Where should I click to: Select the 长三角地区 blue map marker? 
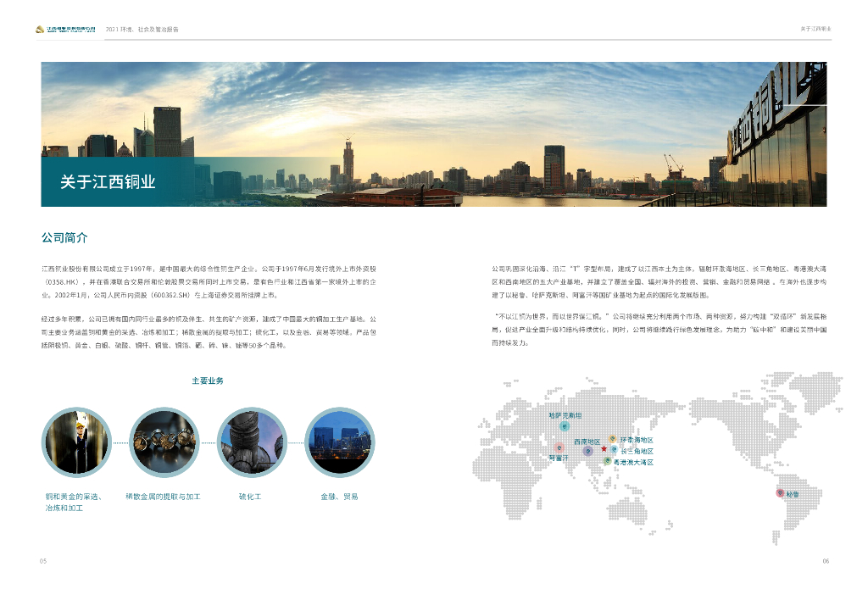tap(614, 450)
